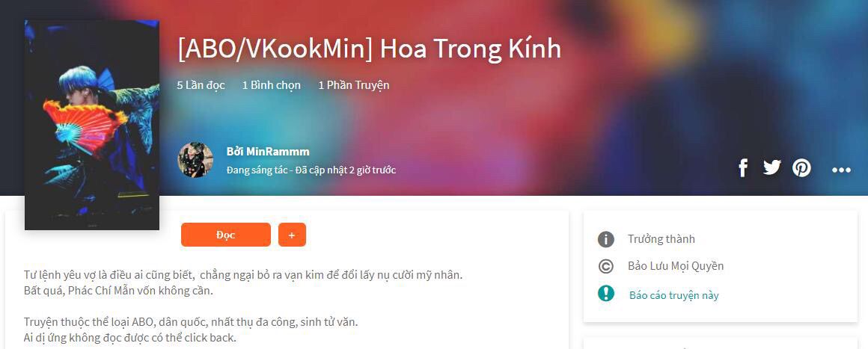Viewport: 868px width, 349px height.
Task: Open the three-dots more options menu
Action: (x=841, y=170)
